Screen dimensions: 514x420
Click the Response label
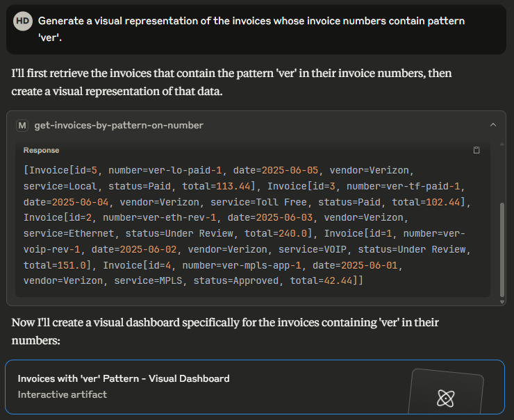click(x=41, y=151)
